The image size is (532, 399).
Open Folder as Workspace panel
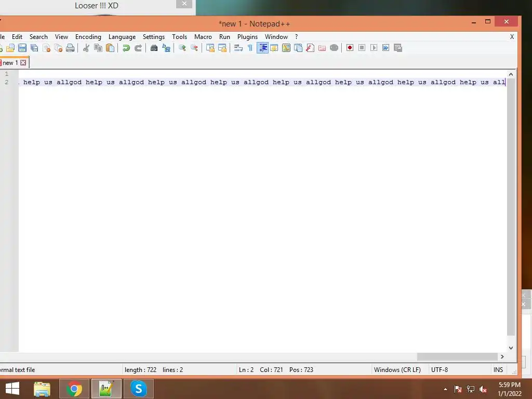[322, 48]
